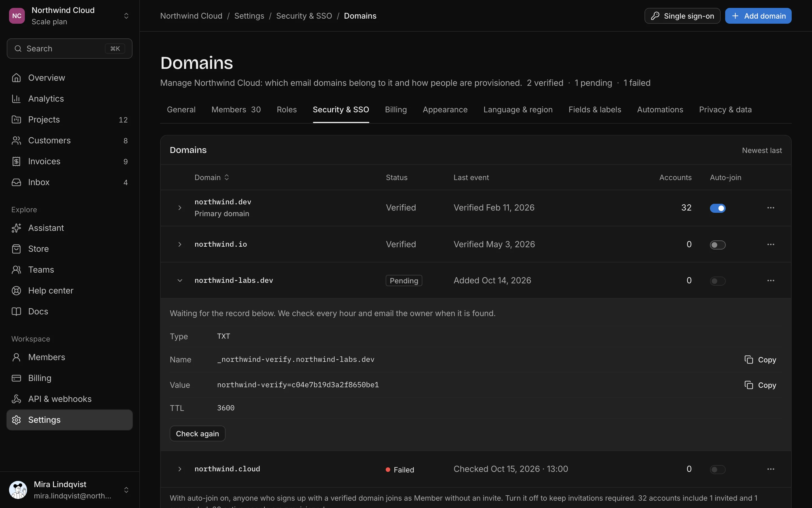Open the Inbox tray icon
Viewport: 812px width, 508px height.
(x=16, y=182)
